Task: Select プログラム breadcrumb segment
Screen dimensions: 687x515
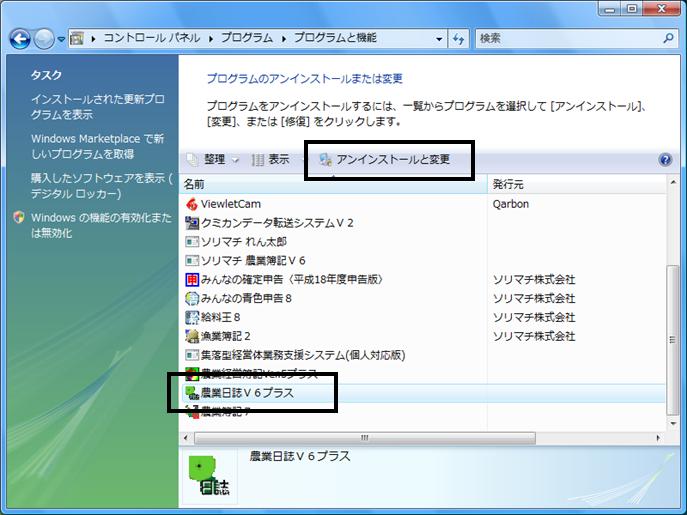Action: pos(247,38)
